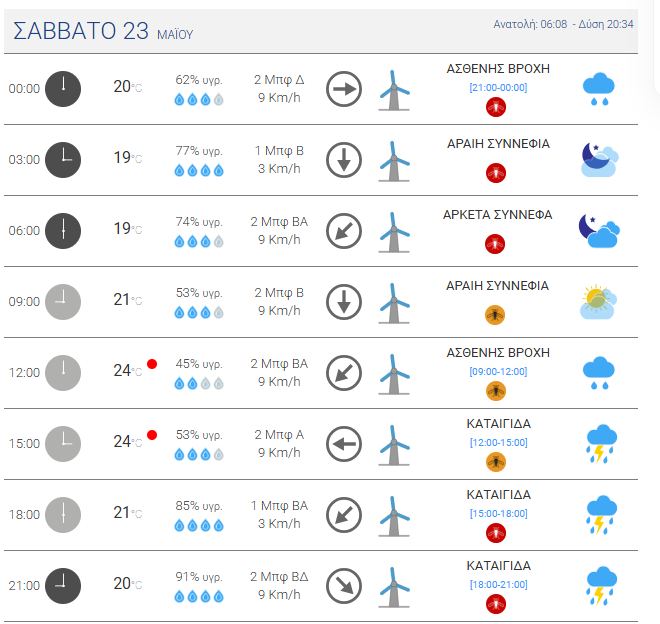Open the [09:00-12:00] rain period link
Image resolution: width=660 pixels, height=624 pixels.
coord(498,371)
